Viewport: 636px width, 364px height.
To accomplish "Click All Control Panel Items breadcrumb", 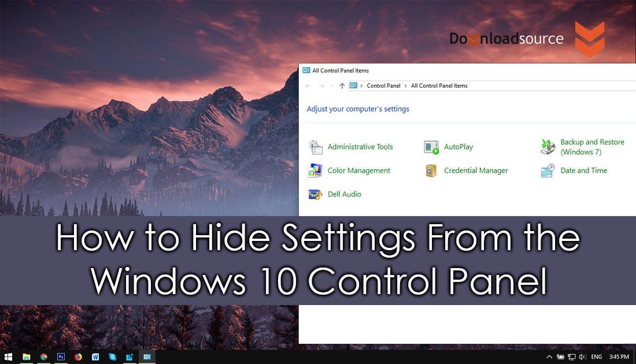I will (439, 86).
